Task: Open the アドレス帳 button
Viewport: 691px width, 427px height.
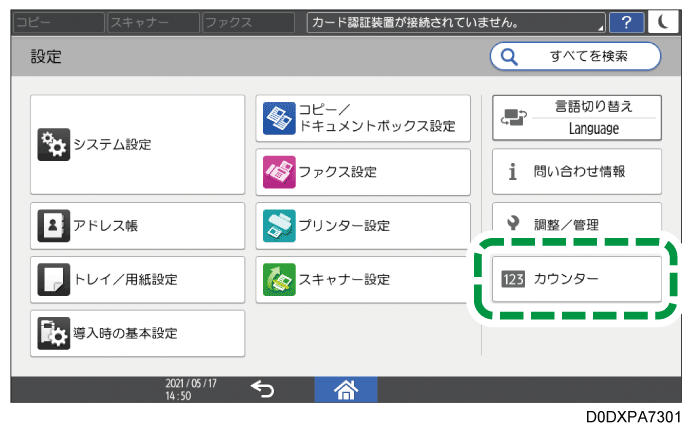Action: point(137,226)
